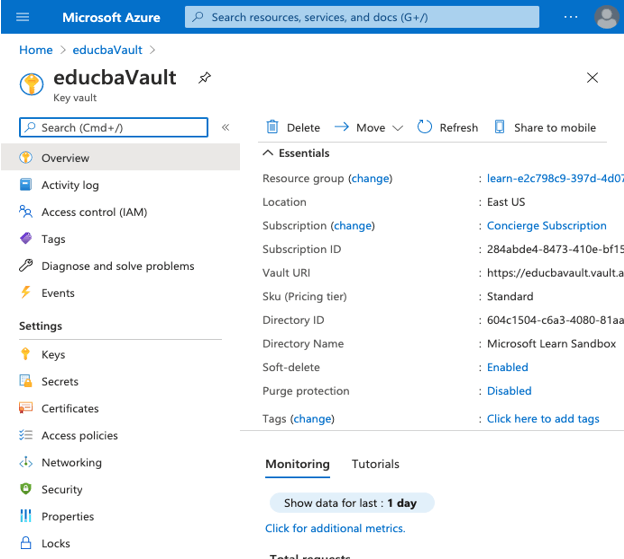Click the 'Show data for last: 1 day' filter
Image resolution: width=624 pixels, height=559 pixels.
point(350,503)
